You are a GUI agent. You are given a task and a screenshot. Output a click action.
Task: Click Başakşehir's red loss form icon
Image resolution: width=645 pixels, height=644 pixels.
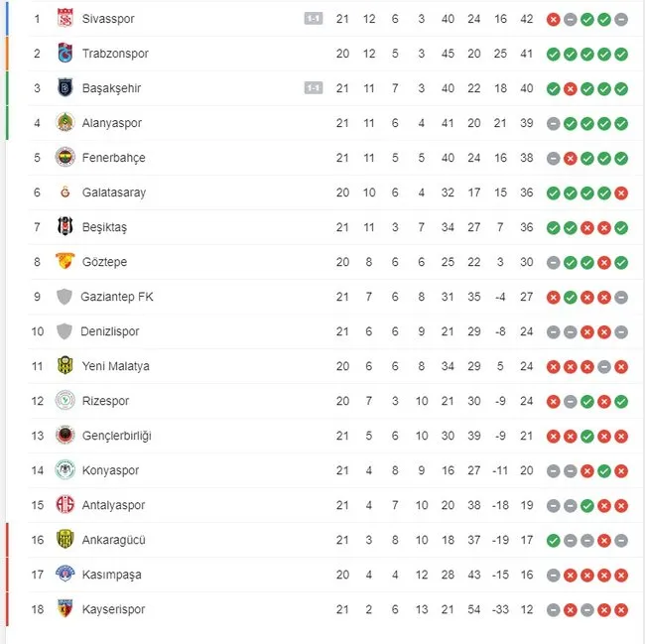[x=570, y=88]
